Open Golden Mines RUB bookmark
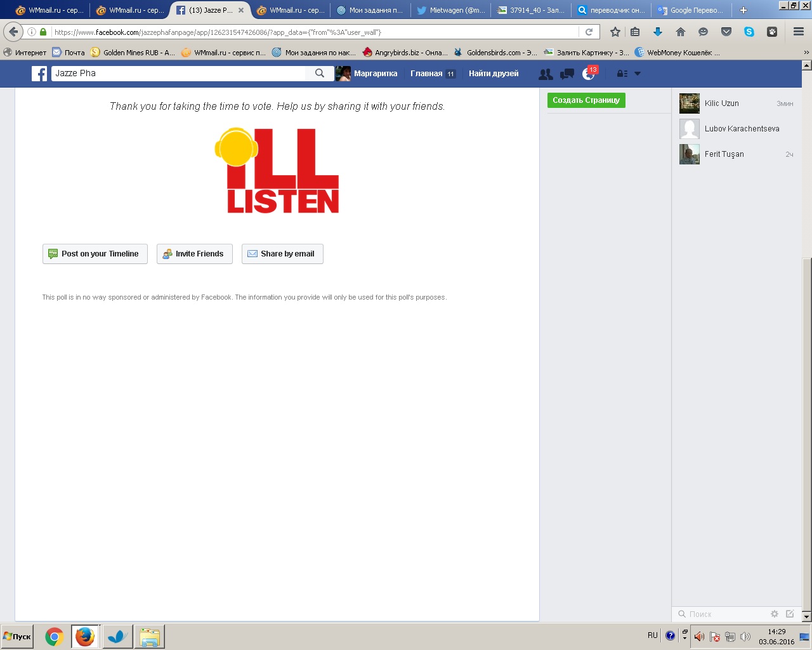 133,53
